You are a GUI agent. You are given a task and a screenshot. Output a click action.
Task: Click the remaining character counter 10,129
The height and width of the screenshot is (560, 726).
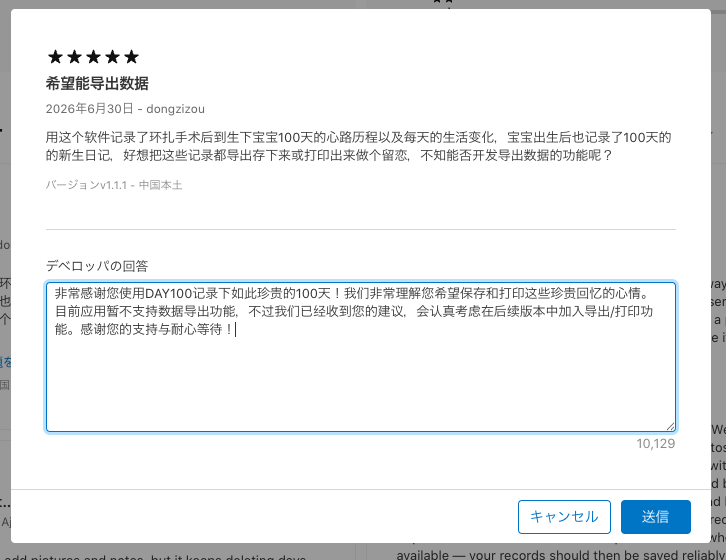pyautogui.click(x=656, y=444)
